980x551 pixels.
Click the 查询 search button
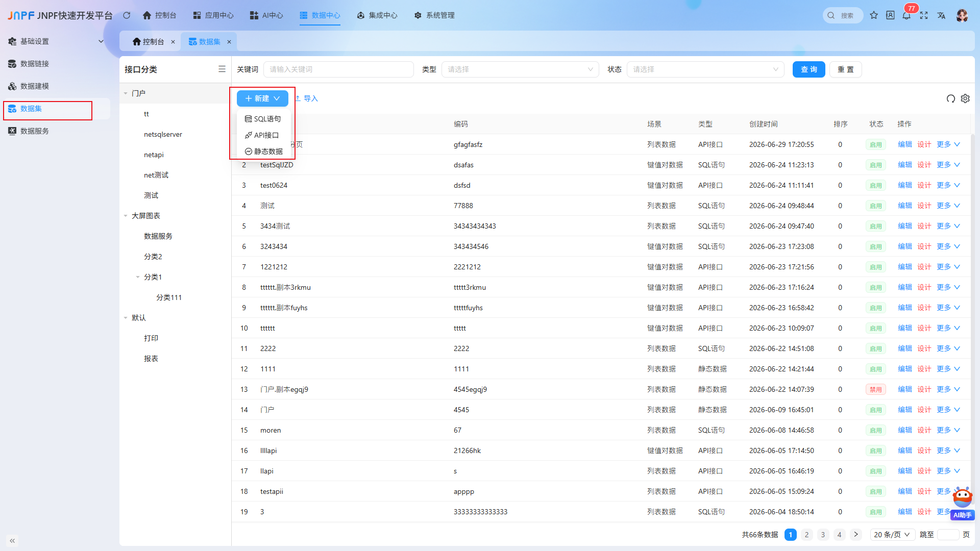click(x=809, y=69)
